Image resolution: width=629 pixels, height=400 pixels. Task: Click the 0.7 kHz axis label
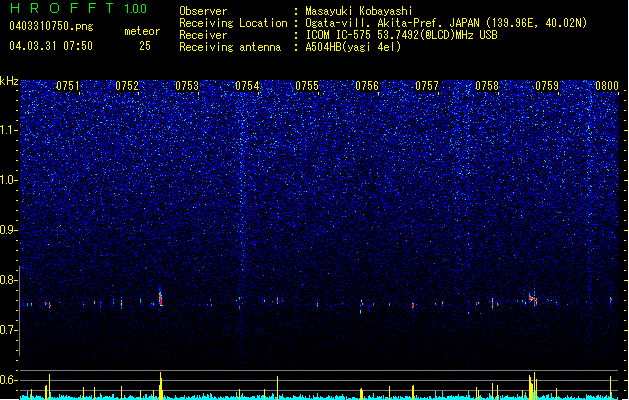point(8,330)
